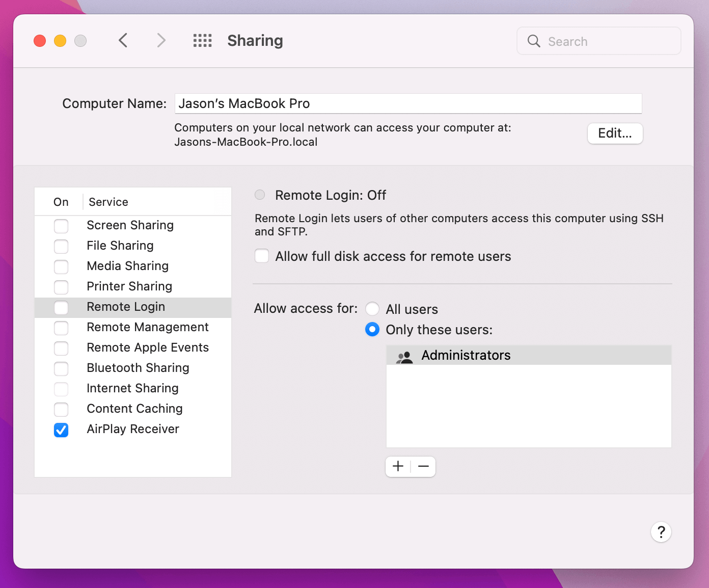Click the forward navigation arrow
Image resolution: width=709 pixels, height=588 pixels.
point(161,40)
